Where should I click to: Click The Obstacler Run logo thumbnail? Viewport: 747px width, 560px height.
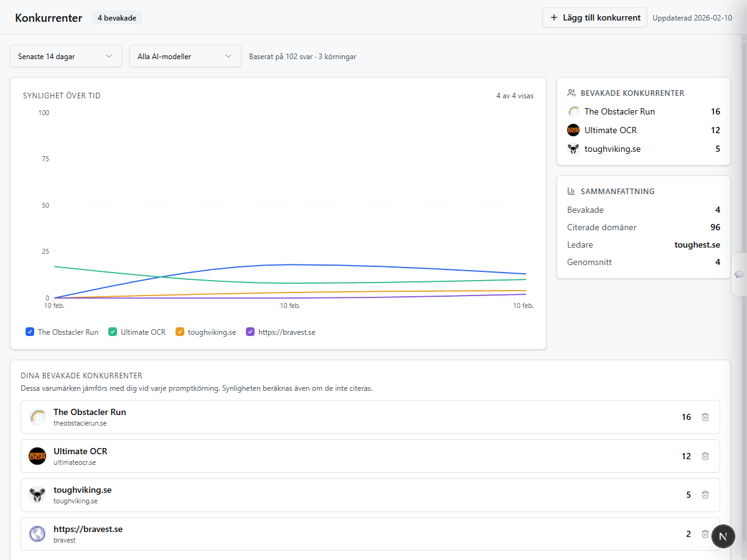37,417
